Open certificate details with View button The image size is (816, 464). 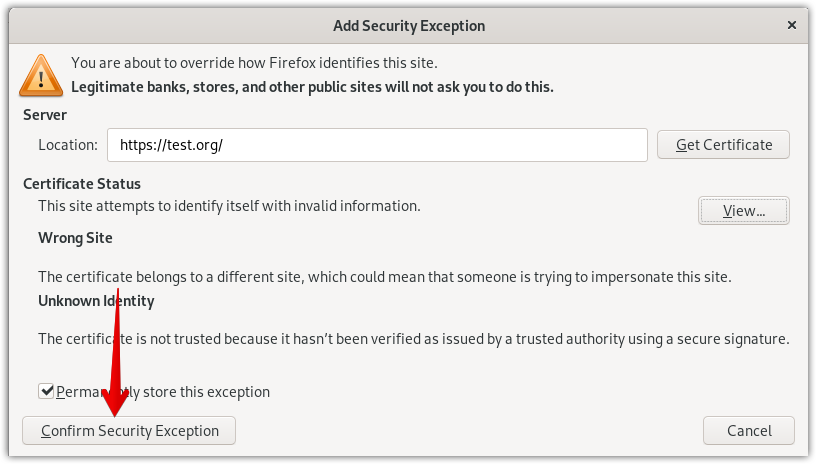click(x=743, y=211)
